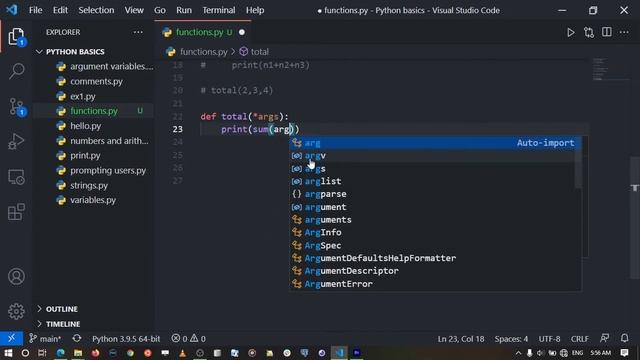The image size is (640, 360).
Task: Close functions.py tab via unsaved dot
Action: [x=242, y=32]
